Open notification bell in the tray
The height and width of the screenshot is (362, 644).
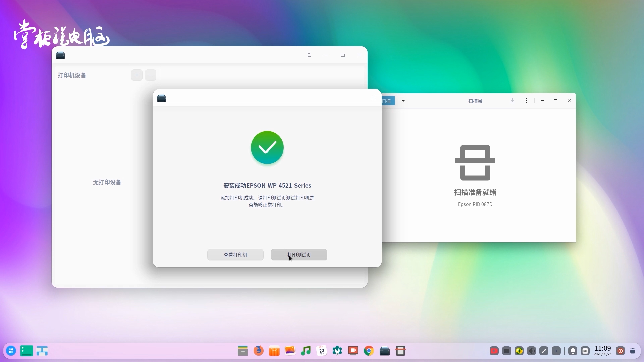pyautogui.click(x=573, y=351)
